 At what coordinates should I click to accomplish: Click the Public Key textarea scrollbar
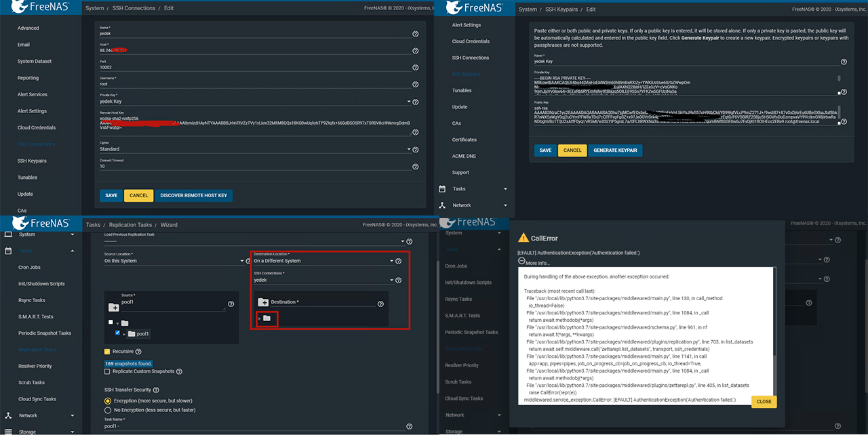839,114
